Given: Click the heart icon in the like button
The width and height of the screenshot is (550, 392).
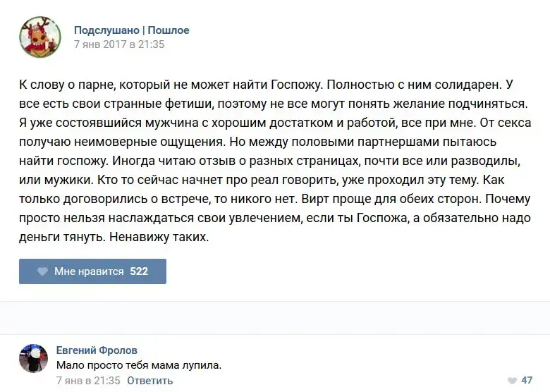Looking at the screenshot, I should 42,271.
